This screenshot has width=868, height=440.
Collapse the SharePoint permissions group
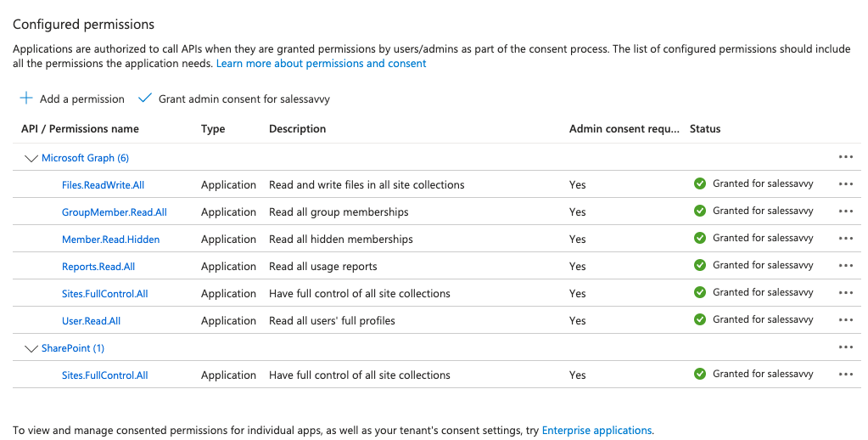point(31,348)
